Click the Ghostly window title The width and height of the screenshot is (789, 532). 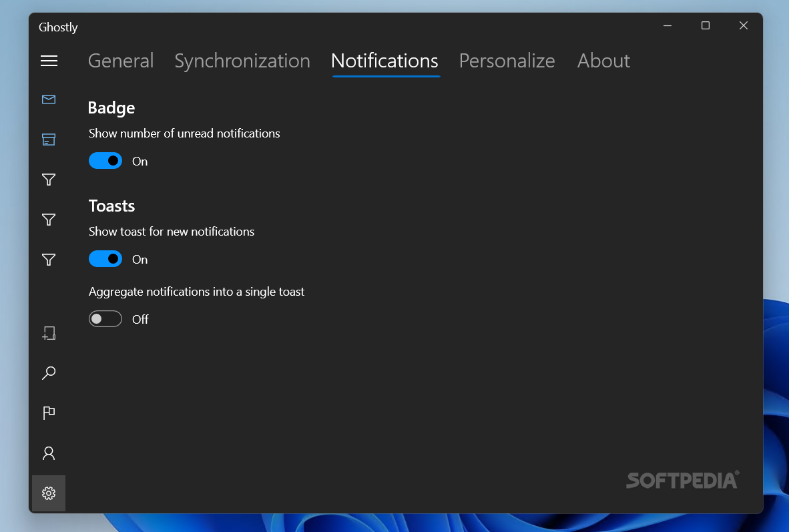pos(58,27)
